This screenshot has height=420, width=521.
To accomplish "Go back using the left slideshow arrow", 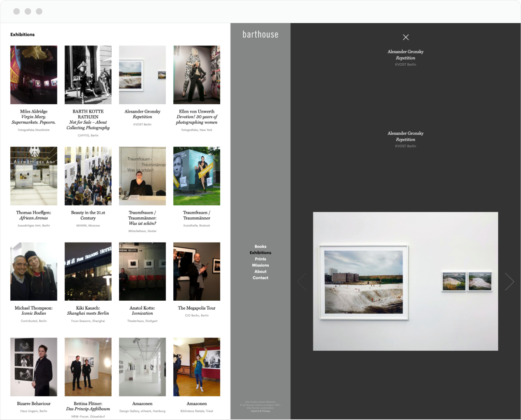I will [301, 282].
